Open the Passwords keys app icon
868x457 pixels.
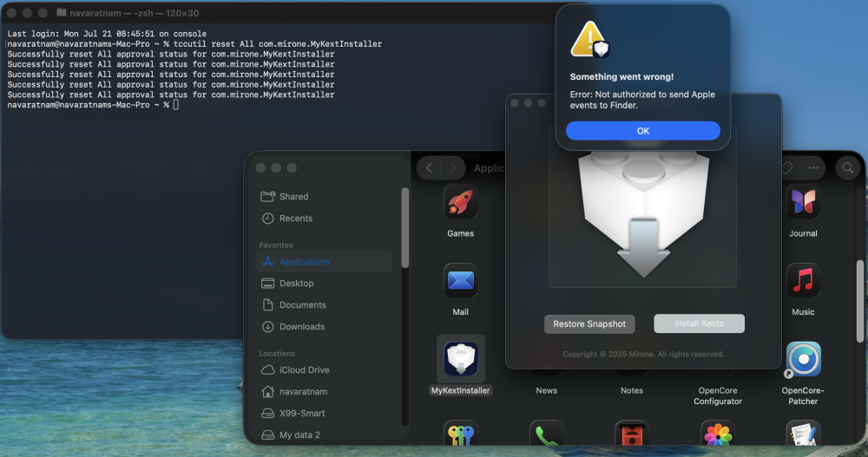click(461, 434)
